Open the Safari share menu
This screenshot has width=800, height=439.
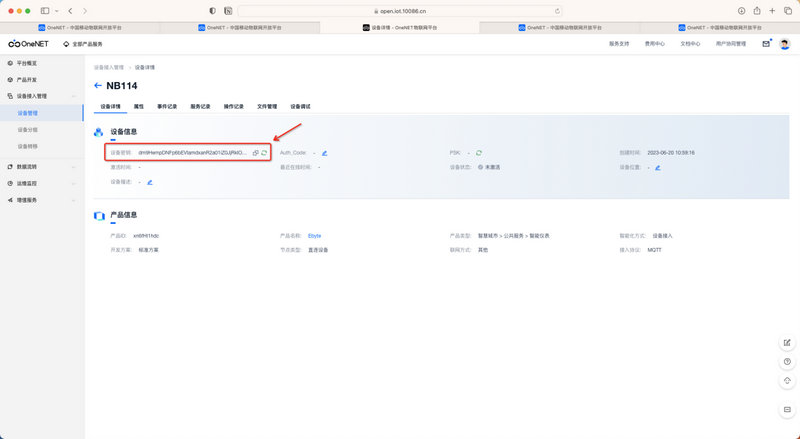pos(757,11)
